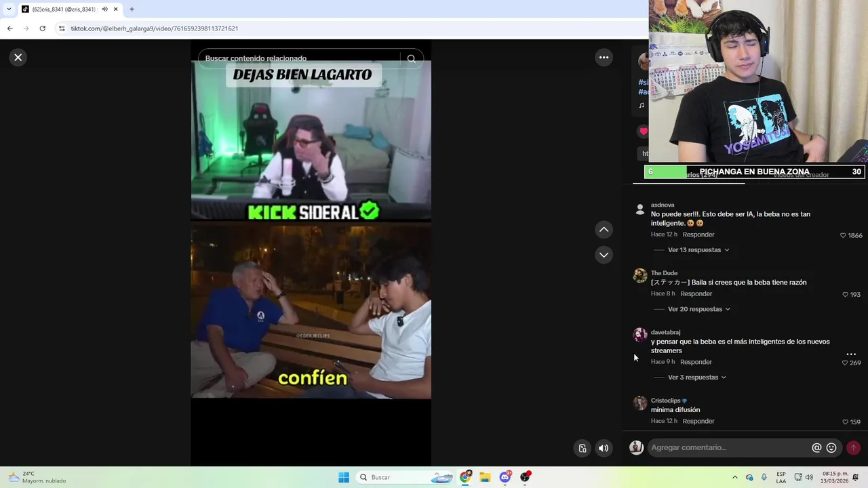Click the mention @ icon
This screenshot has height=488, width=868.
coord(816,447)
